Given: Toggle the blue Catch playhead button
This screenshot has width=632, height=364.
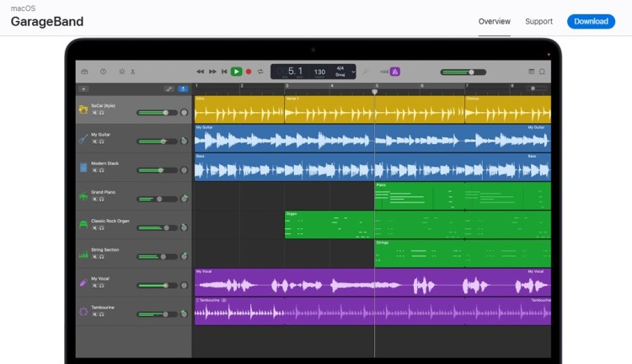Looking at the screenshot, I should pyautogui.click(x=183, y=89).
